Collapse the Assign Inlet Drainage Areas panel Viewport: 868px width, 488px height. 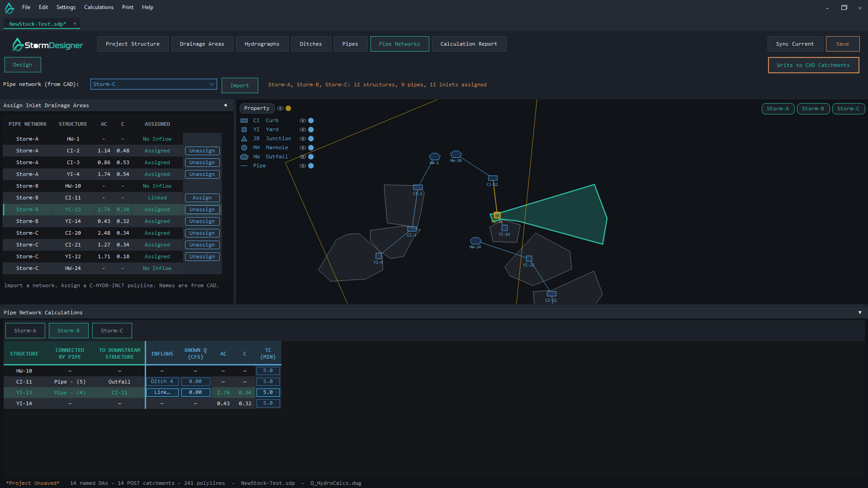[x=225, y=105]
